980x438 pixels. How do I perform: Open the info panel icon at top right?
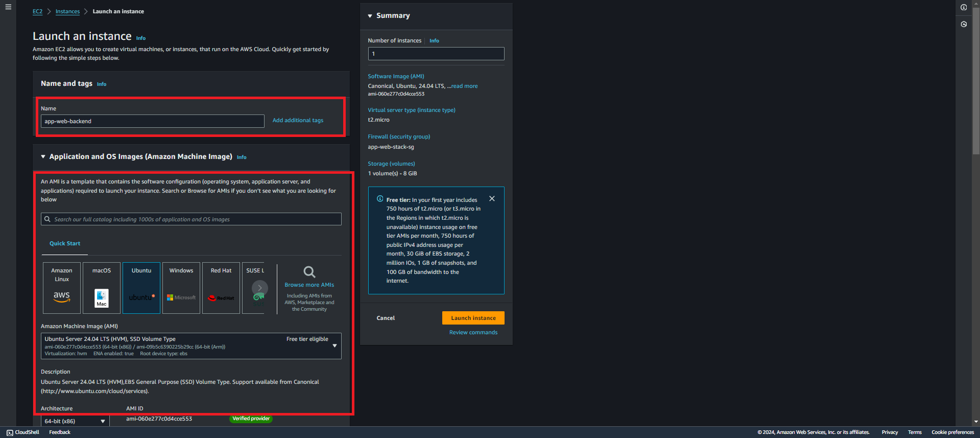click(x=964, y=7)
